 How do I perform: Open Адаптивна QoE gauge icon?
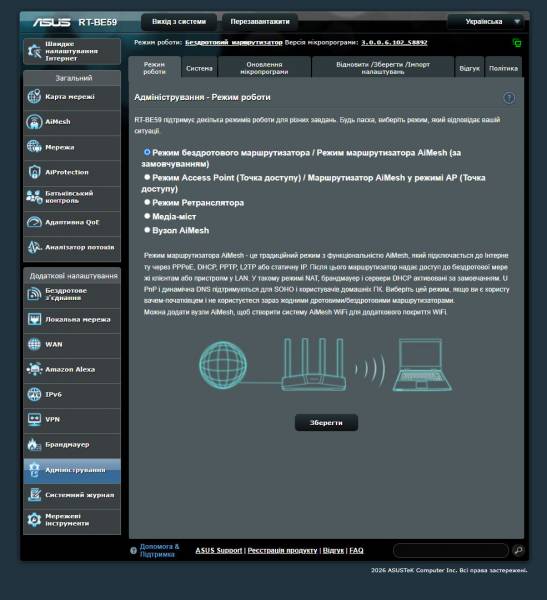point(34,222)
